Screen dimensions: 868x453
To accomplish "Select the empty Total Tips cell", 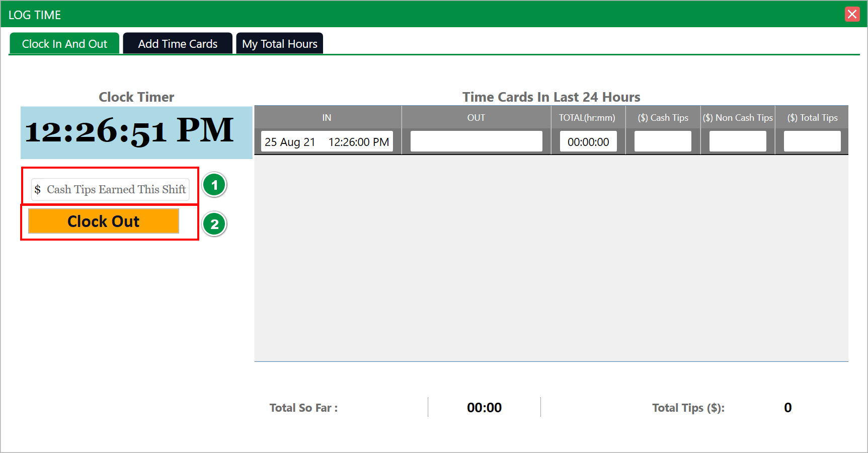I will [812, 141].
